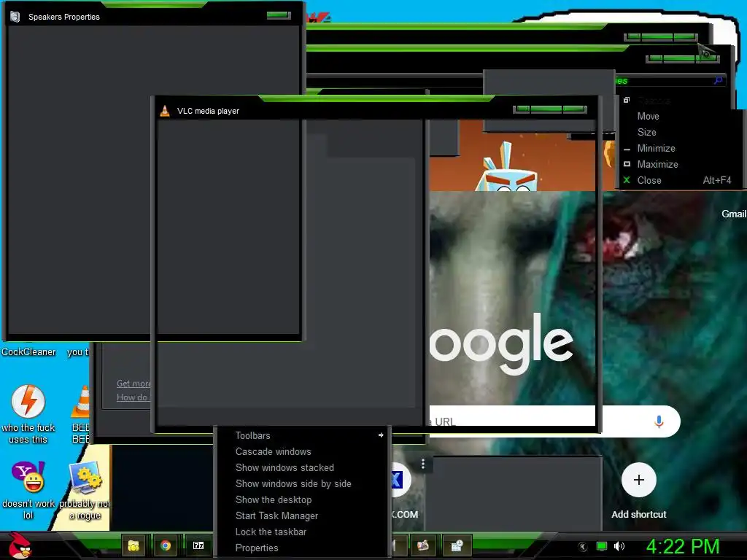Open the VLC cone desktop icon

pos(80,402)
